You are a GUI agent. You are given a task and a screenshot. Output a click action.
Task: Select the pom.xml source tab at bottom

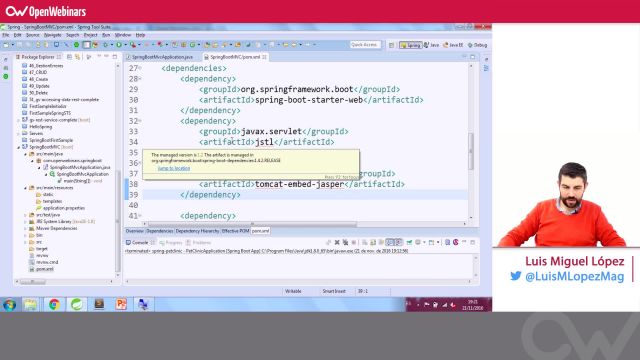pos(260,231)
